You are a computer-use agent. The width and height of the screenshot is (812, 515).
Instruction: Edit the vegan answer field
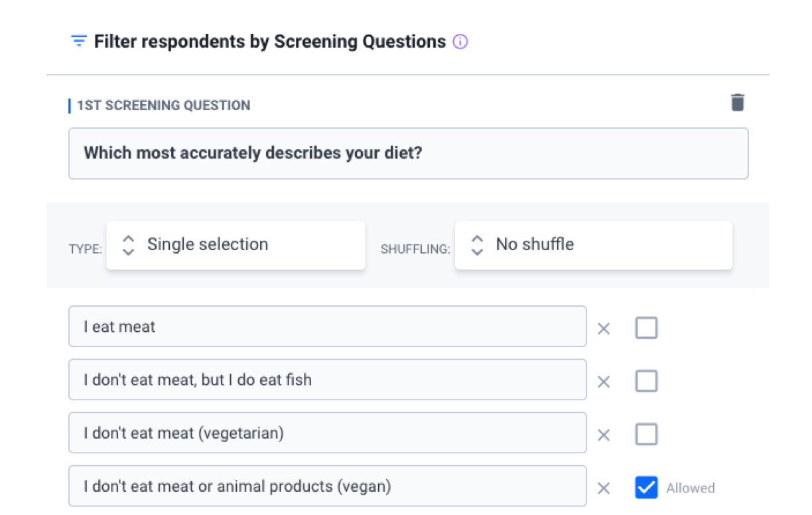pyautogui.click(x=327, y=486)
